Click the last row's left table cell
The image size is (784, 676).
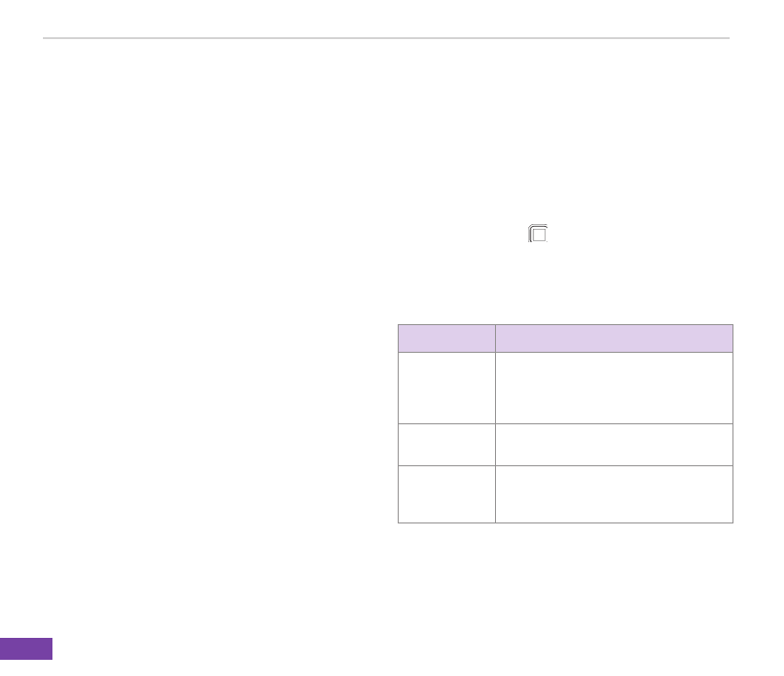pyautogui.click(x=446, y=494)
